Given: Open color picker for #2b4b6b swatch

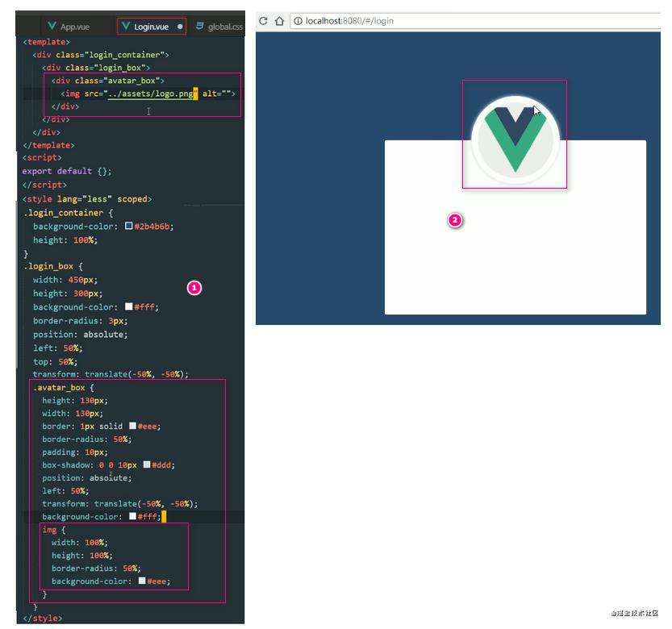Looking at the screenshot, I should coord(128,226).
